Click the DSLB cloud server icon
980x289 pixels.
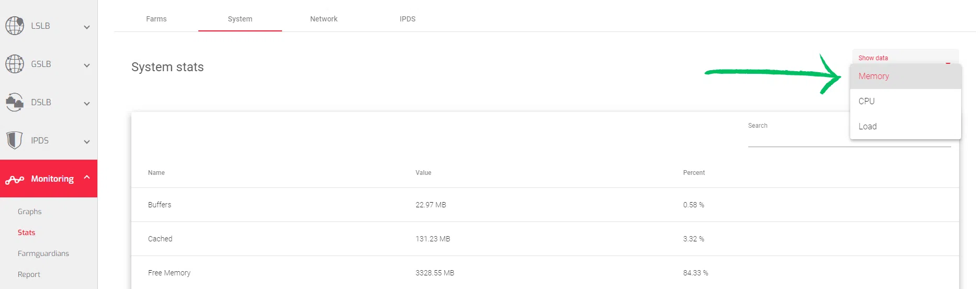point(15,102)
